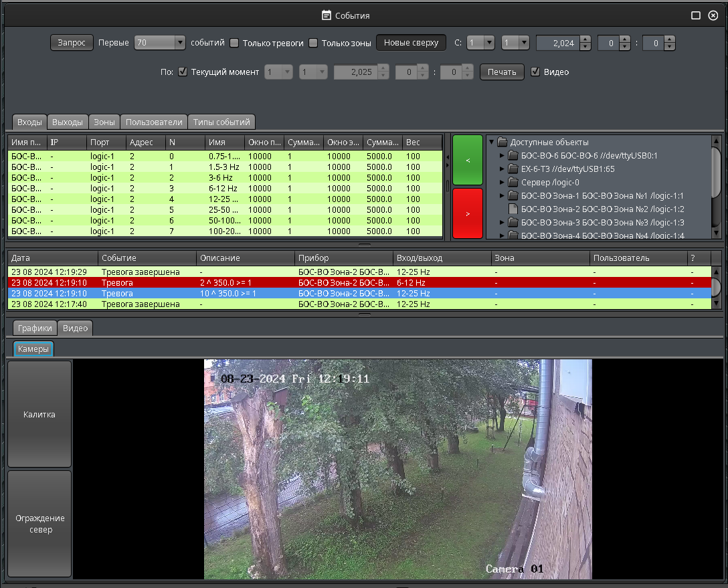The height and width of the screenshot is (588, 728).
Task: Increase the start year 2,024 with up arrow
Action: [x=585, y=39]
